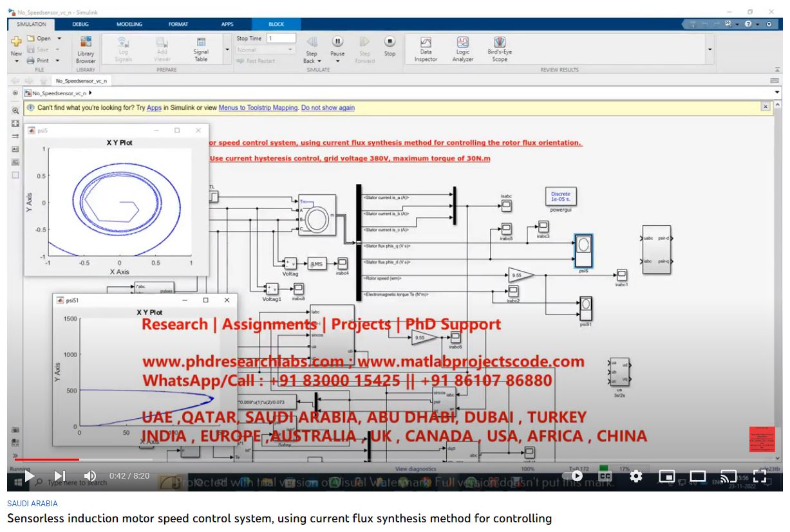Cast video to TV
The height and width of the screenshot is (532, 790).
coord(728,476)
